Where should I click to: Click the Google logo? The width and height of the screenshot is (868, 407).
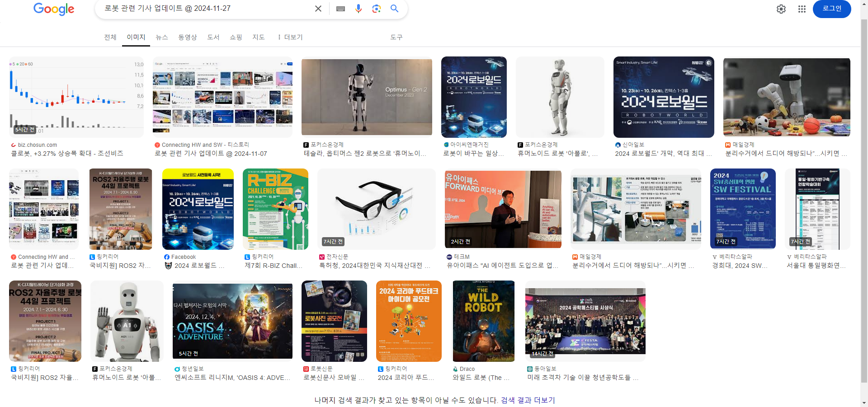pos(54,9)
